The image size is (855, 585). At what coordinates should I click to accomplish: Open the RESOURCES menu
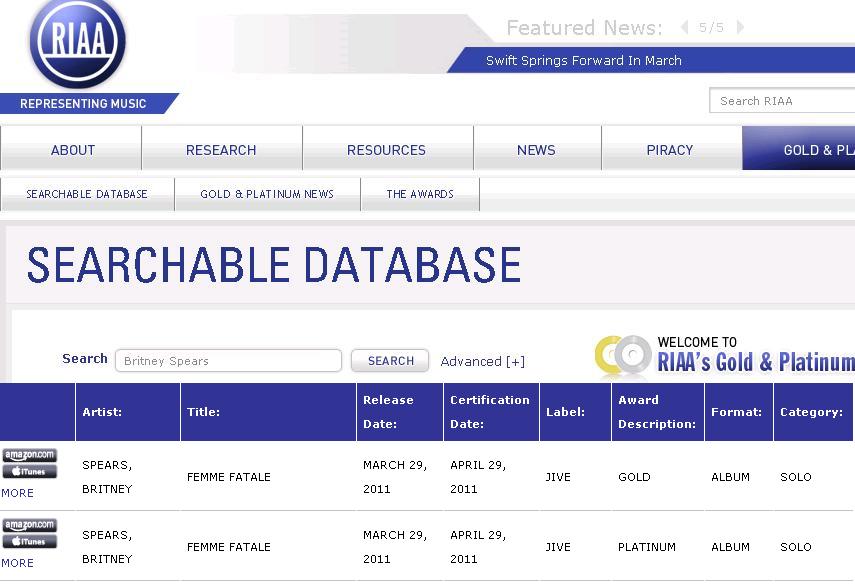coord(387,148)
